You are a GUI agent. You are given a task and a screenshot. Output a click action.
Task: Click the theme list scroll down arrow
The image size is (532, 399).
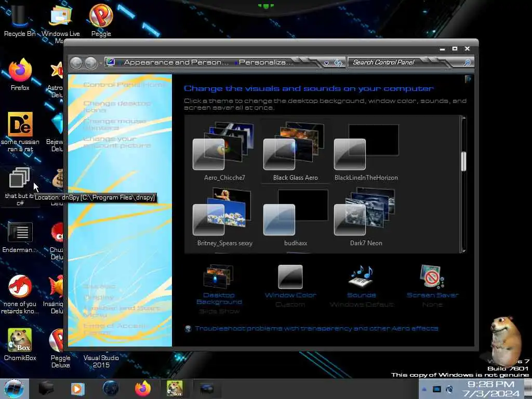[x=463, y=250]
